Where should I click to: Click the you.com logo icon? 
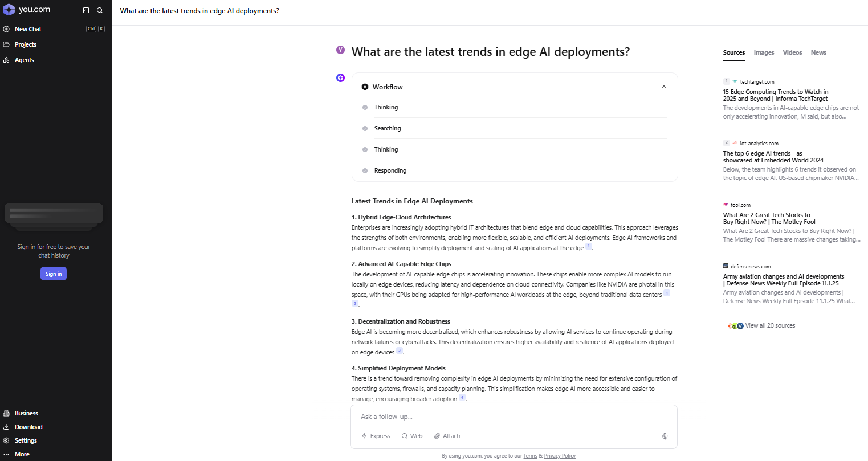(x=9, y=10)
